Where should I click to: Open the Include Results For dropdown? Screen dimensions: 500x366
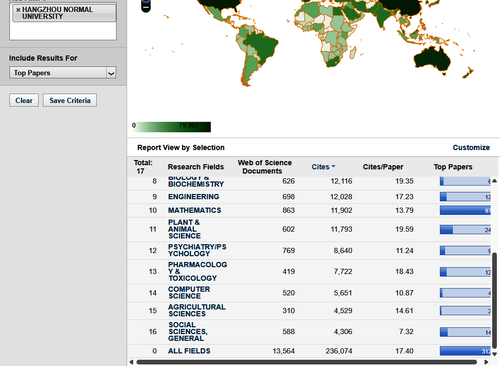[x=63, y=73]
